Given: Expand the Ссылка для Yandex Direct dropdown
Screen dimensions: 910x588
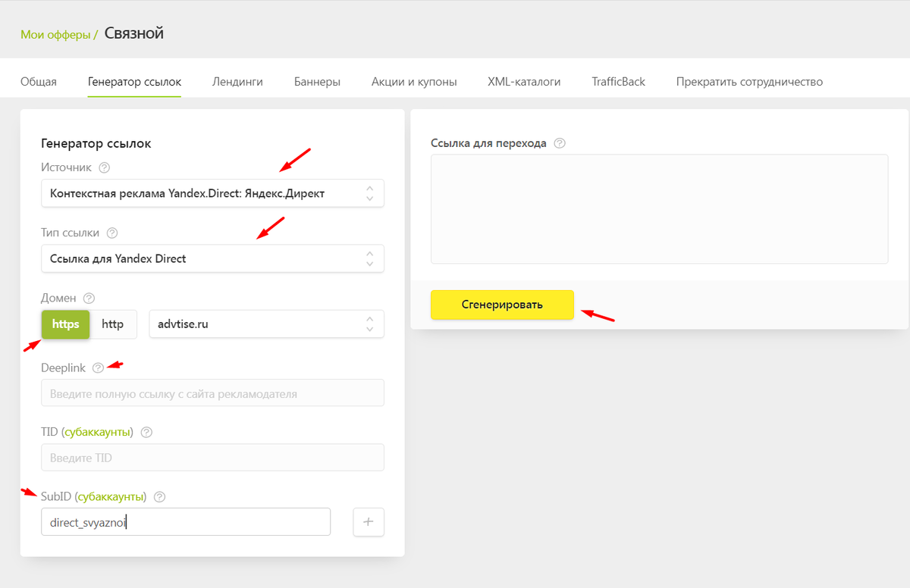Looking at the screenshot, I should tap(212, 258).
